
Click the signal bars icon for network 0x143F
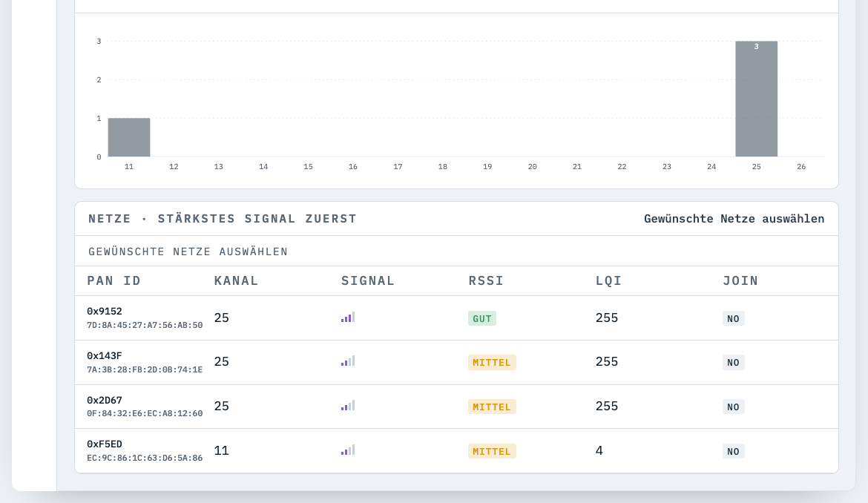coord(347,362)
